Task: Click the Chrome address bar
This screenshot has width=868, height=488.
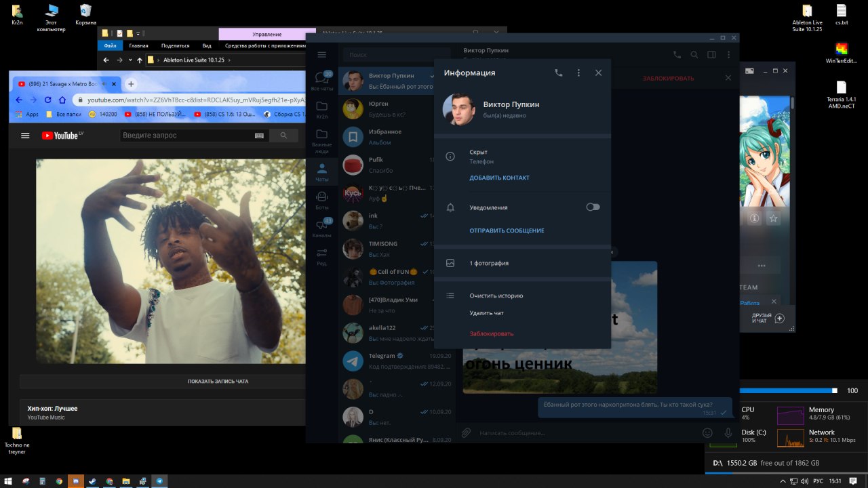Action: tap(190, 100)
